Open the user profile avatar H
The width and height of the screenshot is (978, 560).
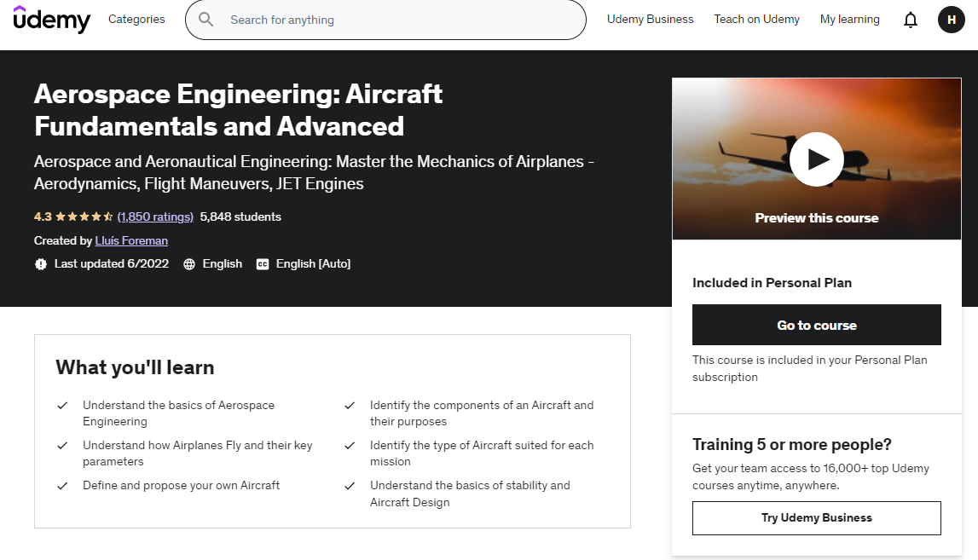click(x=952, y=20)
